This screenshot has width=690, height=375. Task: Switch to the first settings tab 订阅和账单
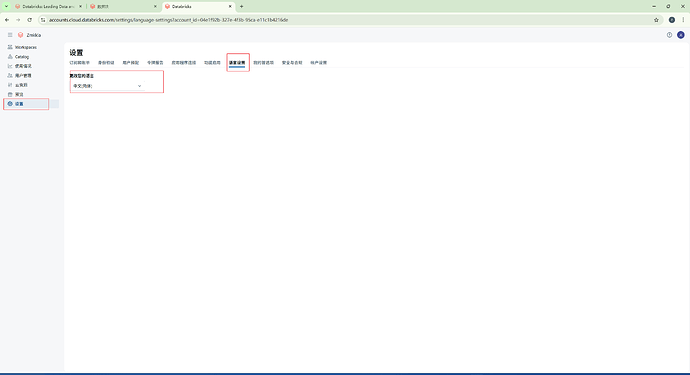pyautogui.click(x=80, y=63)
